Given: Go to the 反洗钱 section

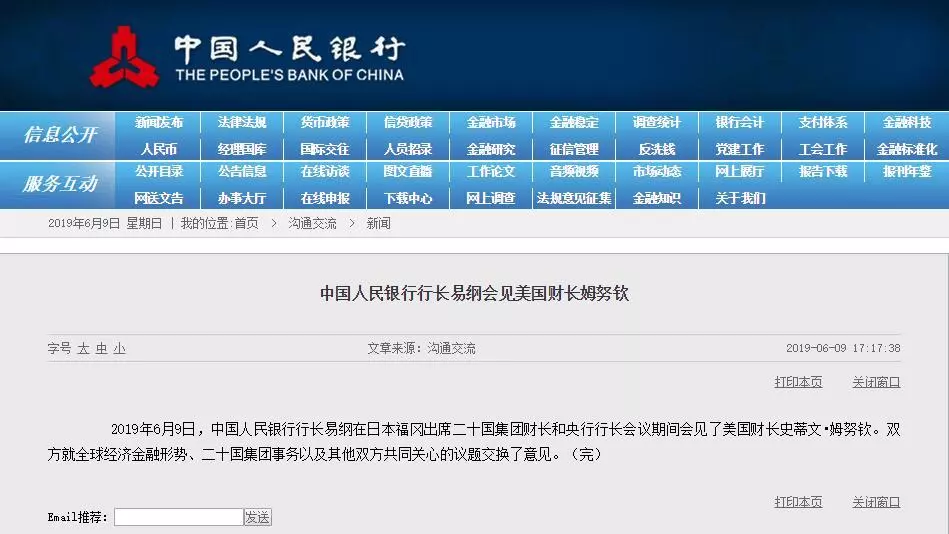Looking at the screenshot, I should point(657,149).
